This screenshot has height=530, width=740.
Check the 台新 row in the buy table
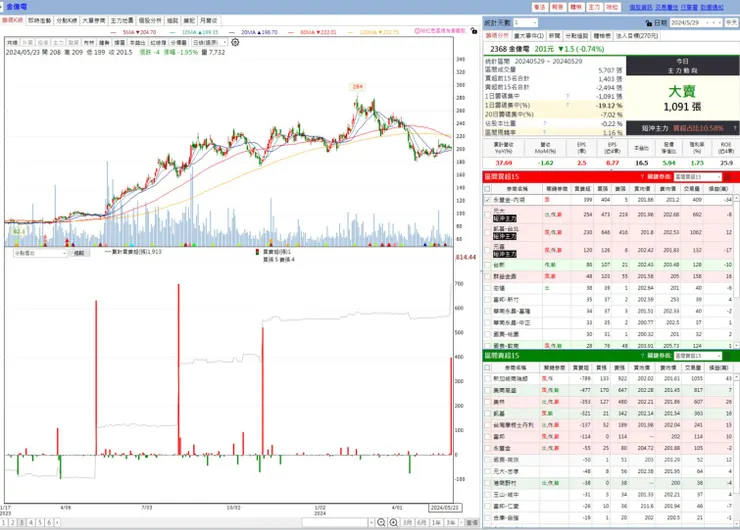[488, 265]
